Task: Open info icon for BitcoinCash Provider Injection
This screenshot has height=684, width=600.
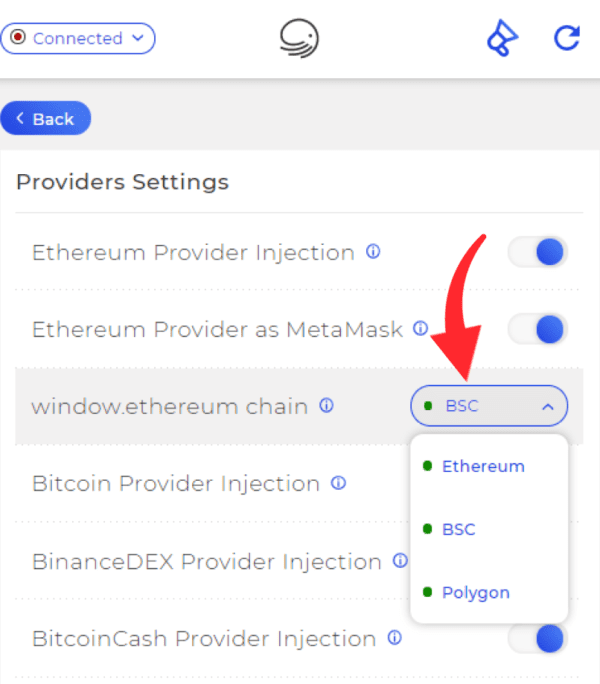Action: click(x=394, y=638)
